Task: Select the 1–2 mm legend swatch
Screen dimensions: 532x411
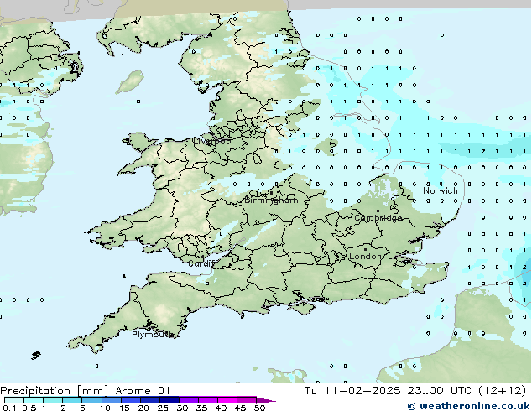Action: click(x=53, y=400)
